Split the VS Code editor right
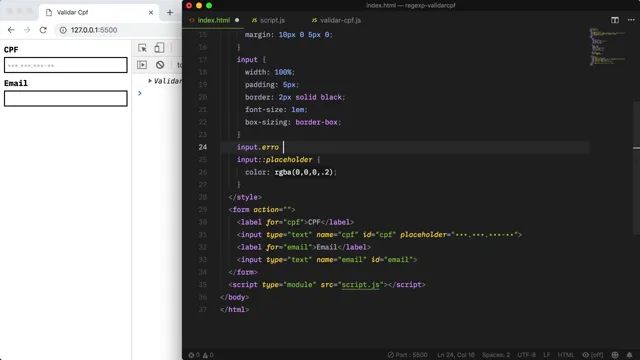 tap(615, 20)
